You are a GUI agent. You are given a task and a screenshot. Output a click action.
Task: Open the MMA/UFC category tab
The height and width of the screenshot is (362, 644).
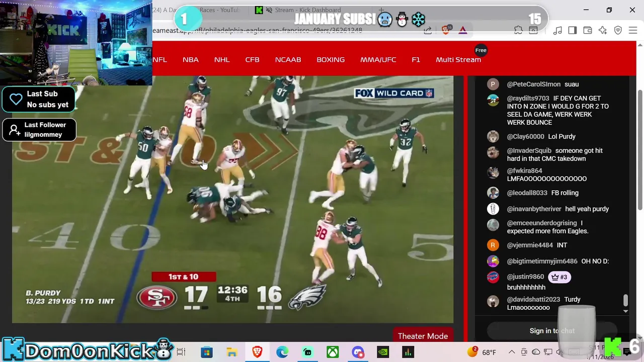(x=378, y=59)
